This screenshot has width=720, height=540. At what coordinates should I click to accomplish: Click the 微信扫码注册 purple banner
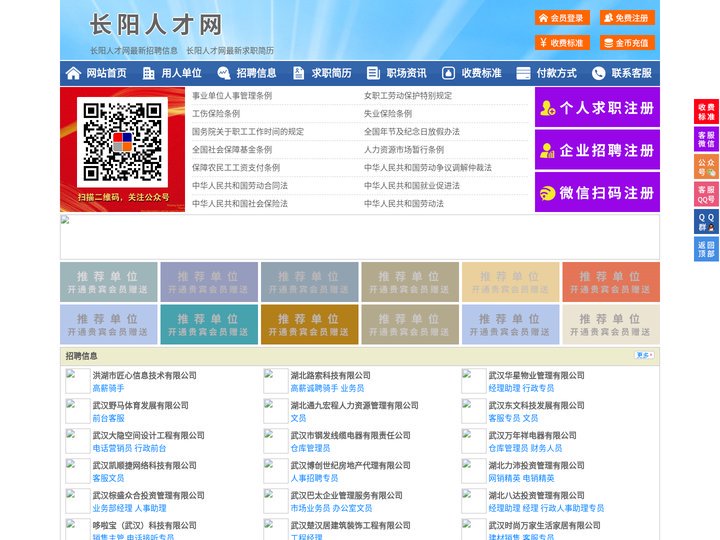[597, 192]
